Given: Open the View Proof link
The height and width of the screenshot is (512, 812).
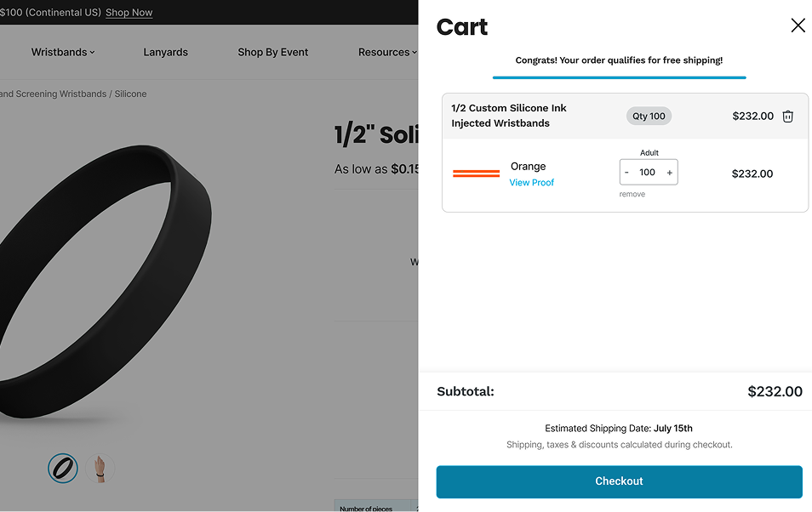Looking at the screenshot, I should click(531, 183).
